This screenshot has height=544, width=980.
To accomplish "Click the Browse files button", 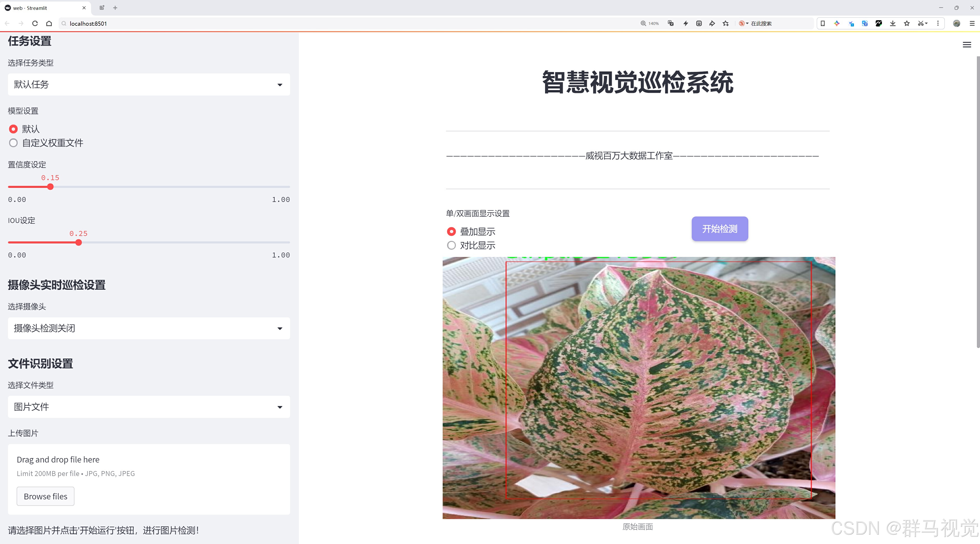I will click(45, 496).
